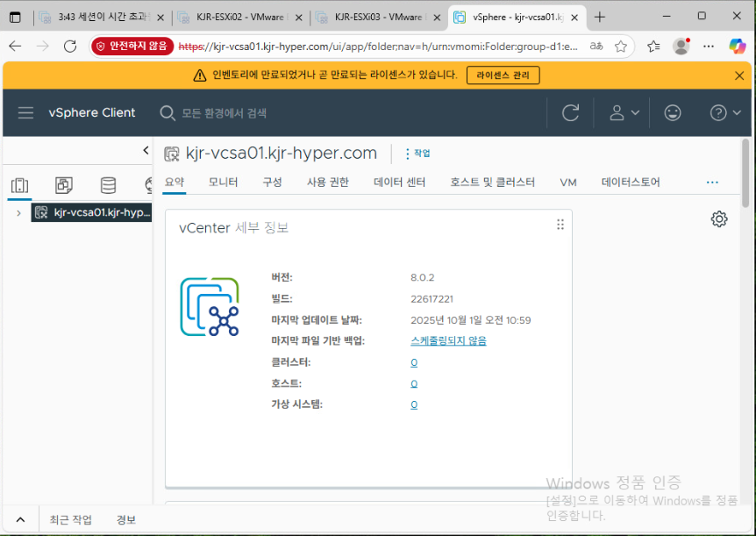The height and width of the screenshot is (536, 756).
Task: Click the 라이센스 관리 button
Action: click(503, 75)
